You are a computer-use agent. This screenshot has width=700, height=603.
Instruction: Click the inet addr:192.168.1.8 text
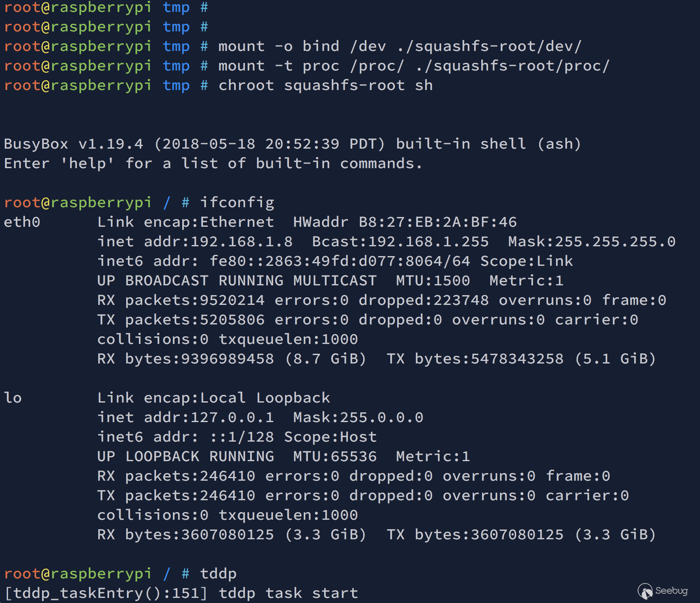(195, 242)
